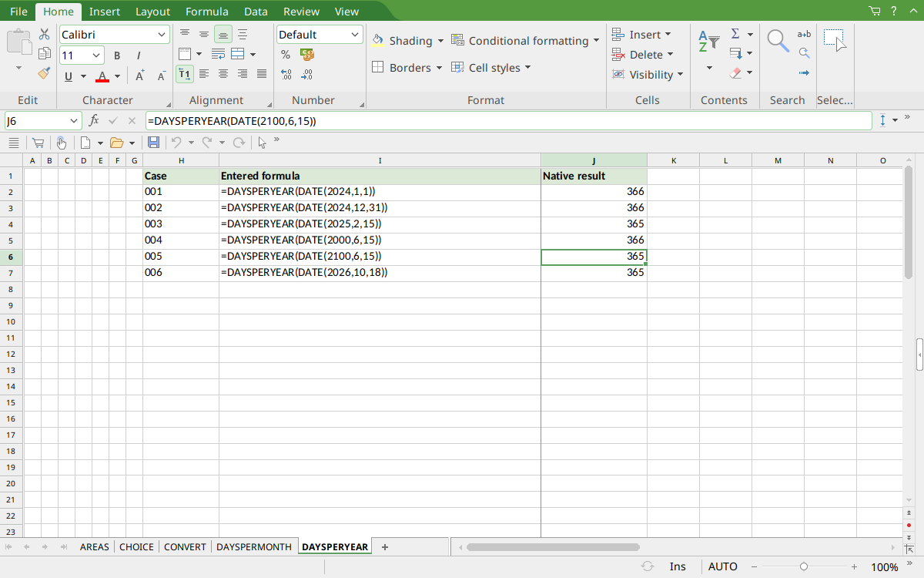
Task: Open the Layout ribbon tab
Action: 152,11
